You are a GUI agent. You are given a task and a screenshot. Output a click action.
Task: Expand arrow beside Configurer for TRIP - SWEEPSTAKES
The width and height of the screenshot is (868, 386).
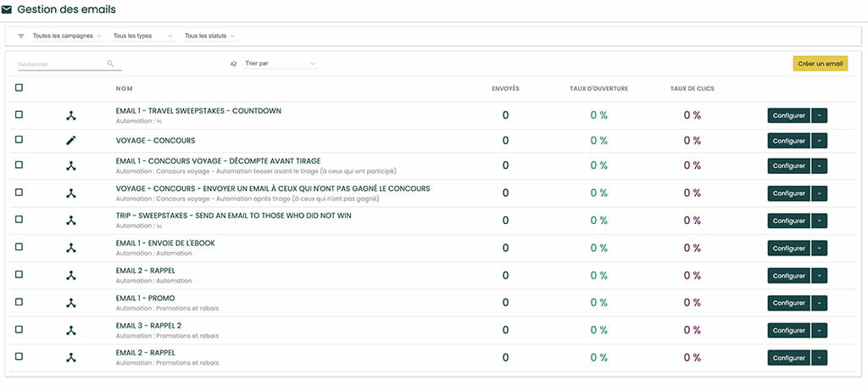click(820, 221)
